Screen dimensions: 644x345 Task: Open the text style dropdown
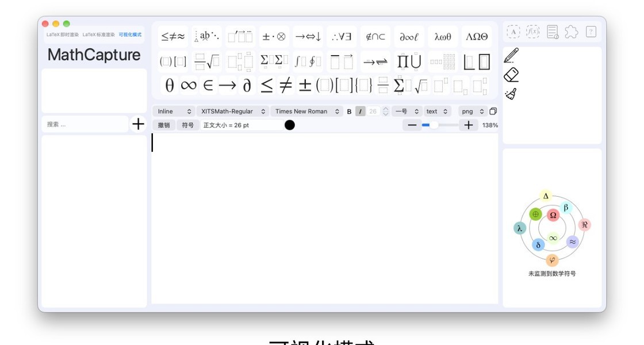[437, 112]
